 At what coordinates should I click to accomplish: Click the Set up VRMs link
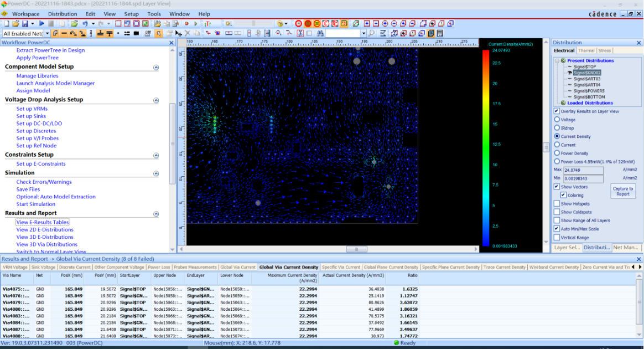32,109
